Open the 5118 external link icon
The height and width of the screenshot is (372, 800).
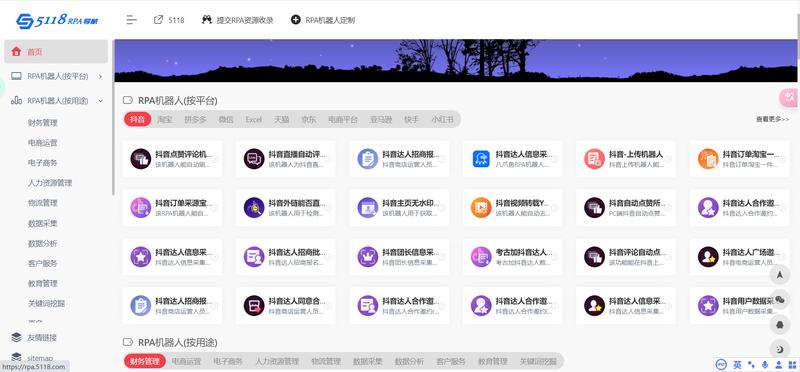158,20
